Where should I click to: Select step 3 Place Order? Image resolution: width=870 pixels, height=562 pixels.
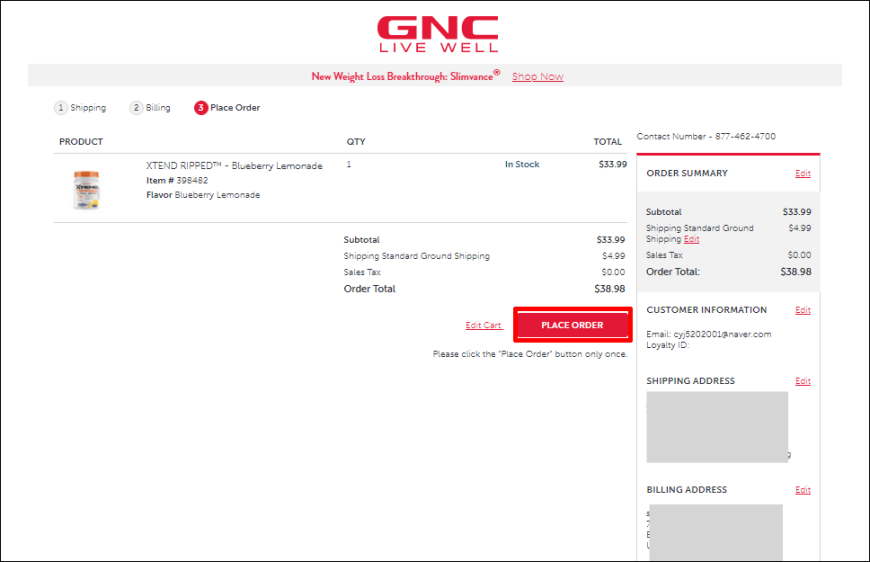tap(227, 108)
